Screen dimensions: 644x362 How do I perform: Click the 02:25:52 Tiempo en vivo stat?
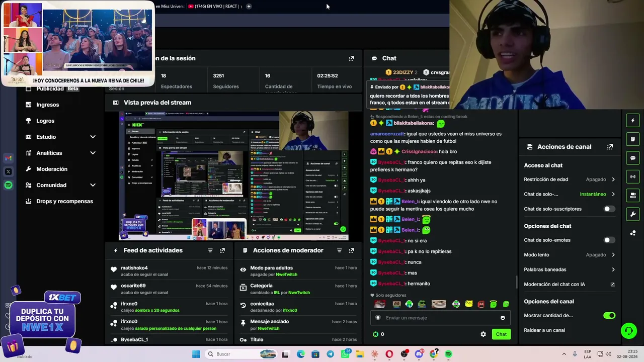click(335, 81)
